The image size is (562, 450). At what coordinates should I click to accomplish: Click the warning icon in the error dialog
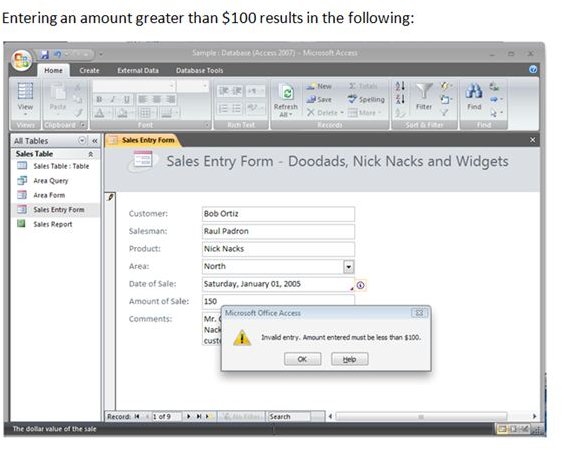point(242,338)
